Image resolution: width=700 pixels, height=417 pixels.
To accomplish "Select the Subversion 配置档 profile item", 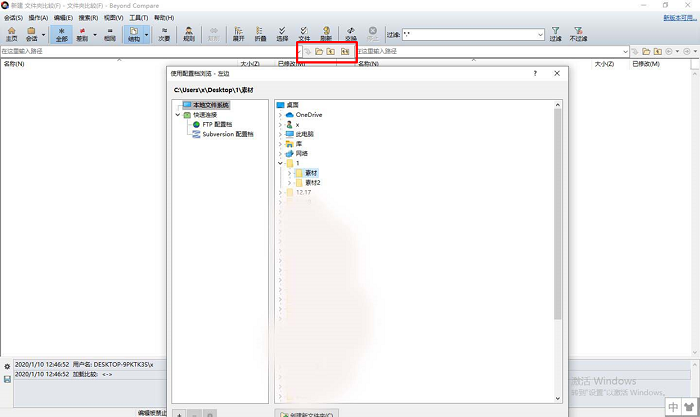I will click(x=228, y=134).
